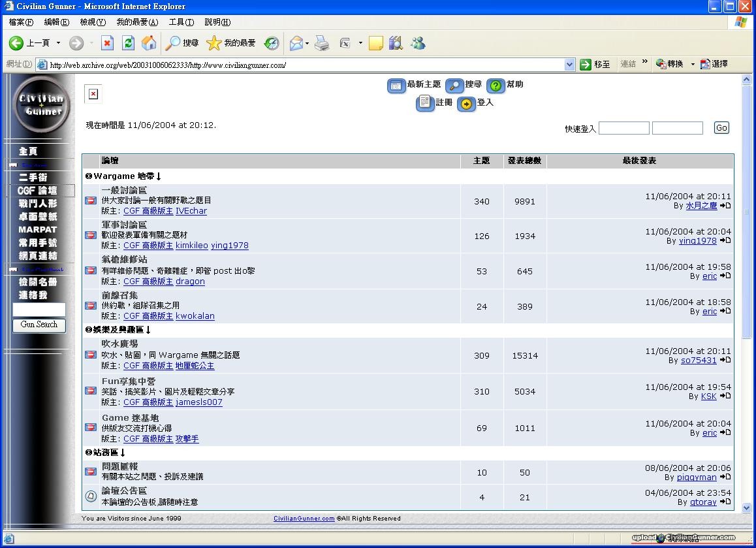Click the forum search 搜尋 magnifier icon
This screenshot has width=756, height=548.
454,86
